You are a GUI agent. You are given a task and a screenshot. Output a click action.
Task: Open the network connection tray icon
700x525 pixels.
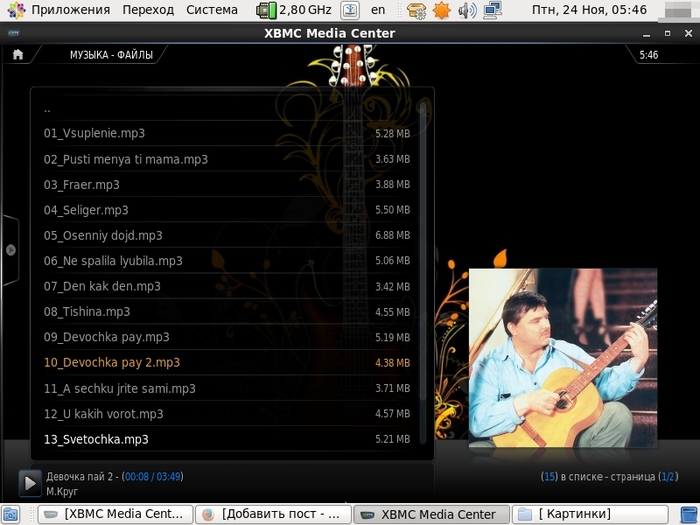pos(491,10)
